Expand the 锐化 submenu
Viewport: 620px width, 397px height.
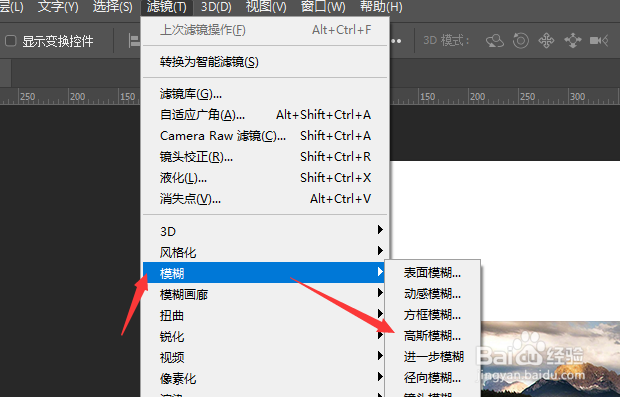pos(265,336)
